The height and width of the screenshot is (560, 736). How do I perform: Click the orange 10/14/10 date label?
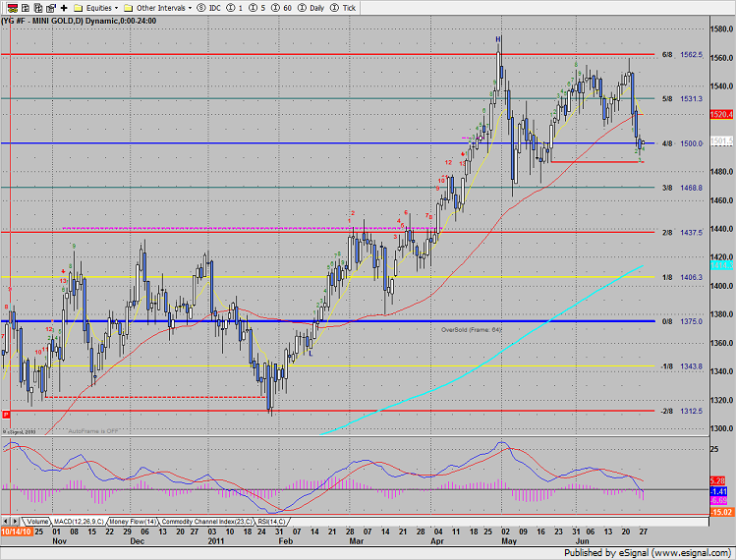pos(17,532)
